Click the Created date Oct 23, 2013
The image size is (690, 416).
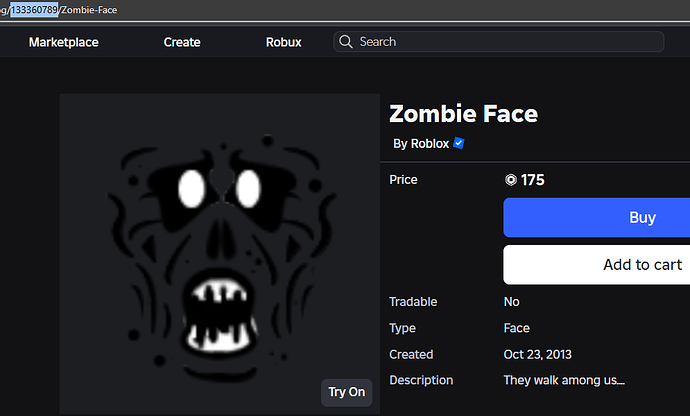538,354
